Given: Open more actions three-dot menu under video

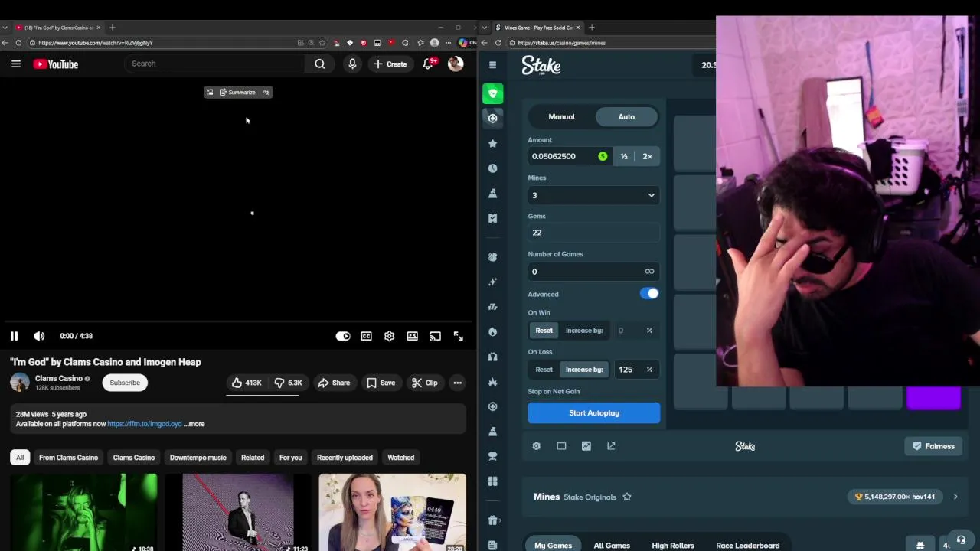Looking at the screenshot, I should [x=457, y=383].
